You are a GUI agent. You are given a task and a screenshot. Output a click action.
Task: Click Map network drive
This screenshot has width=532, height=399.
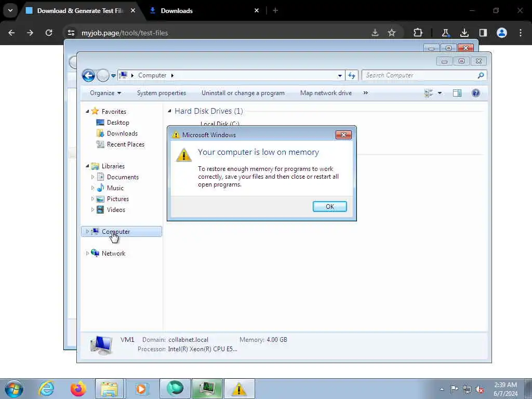[326, 93]
